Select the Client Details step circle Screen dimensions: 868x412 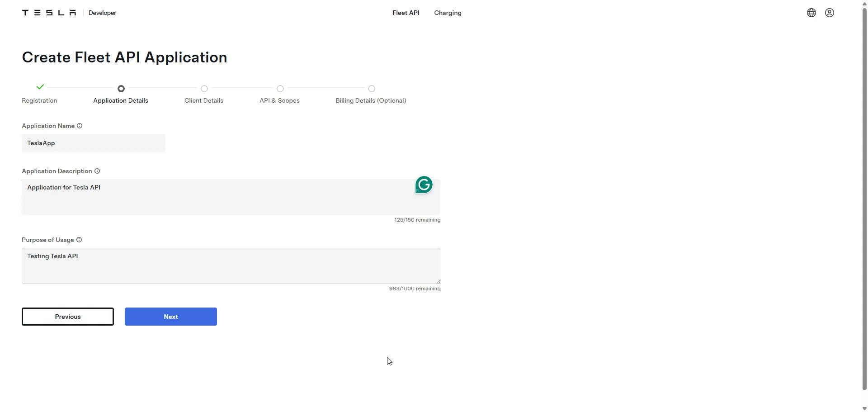(204, 89)
